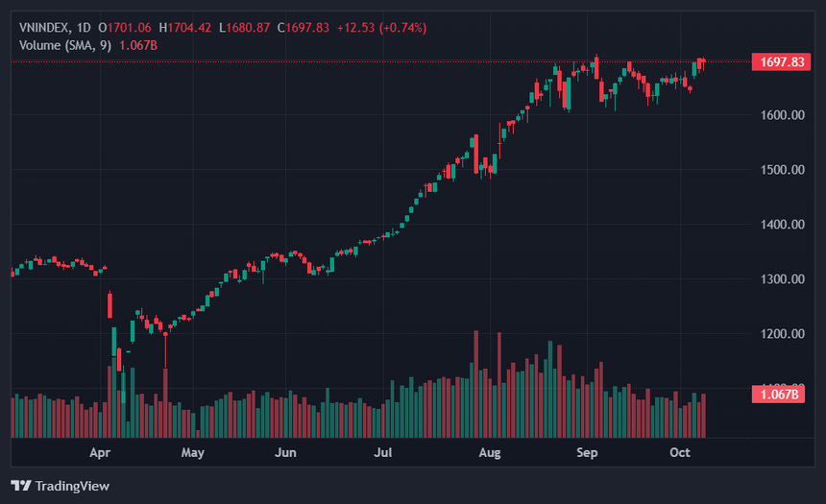Viewport: 826px width, 504px height.
Task: Click the 1.067B volume tag on price axis
Action: click(x=781, y=394)
